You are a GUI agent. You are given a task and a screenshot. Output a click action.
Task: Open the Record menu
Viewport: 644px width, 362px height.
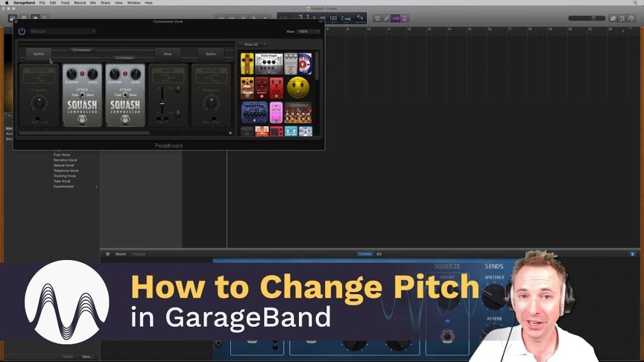pyautogui.click(x=80, y=2)
